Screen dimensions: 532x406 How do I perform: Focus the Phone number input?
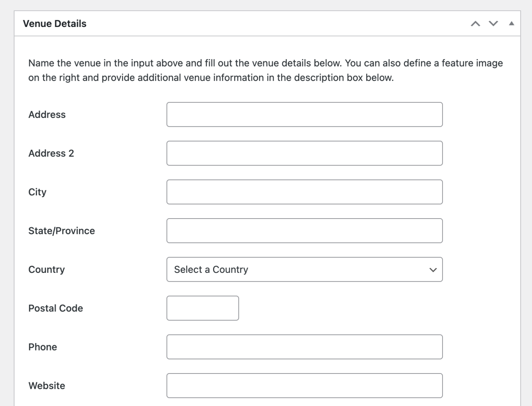[x=304, y=347]
